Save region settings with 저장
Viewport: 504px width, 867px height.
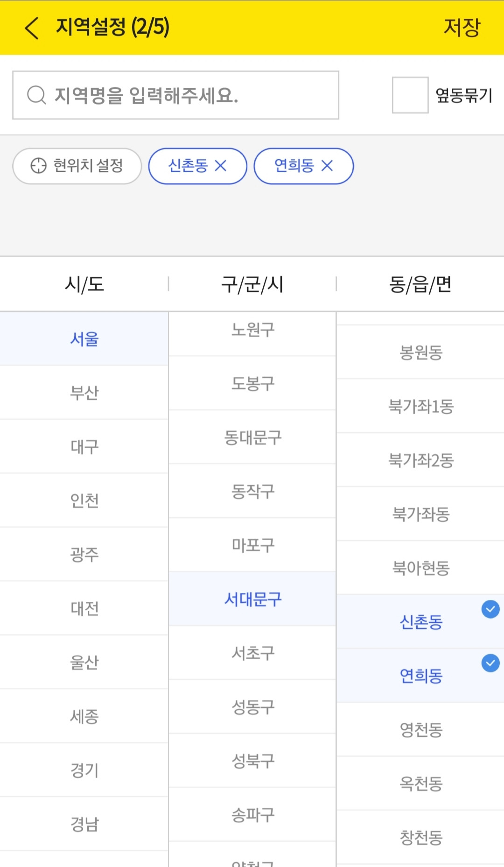[462, 27]
